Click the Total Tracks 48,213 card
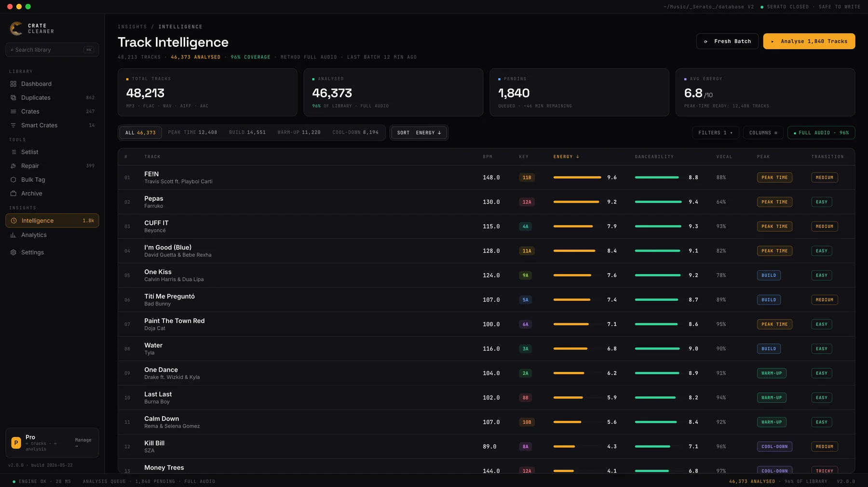The height and width of the screenshot is (487, 868). 207,92
